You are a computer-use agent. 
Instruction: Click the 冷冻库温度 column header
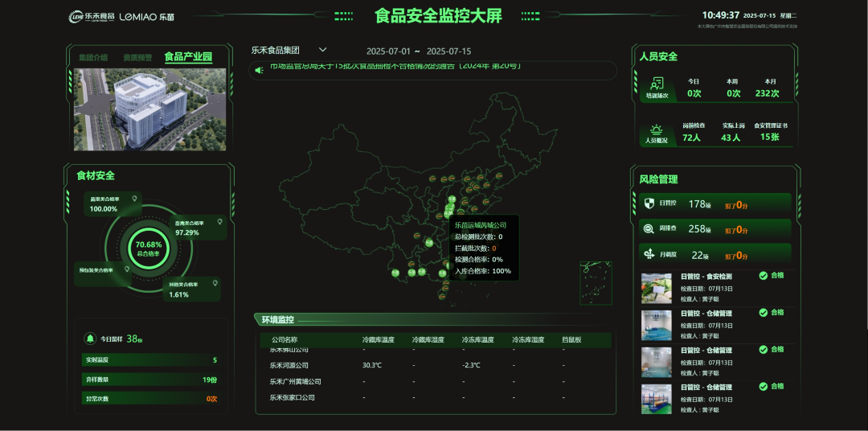[477, 339]
